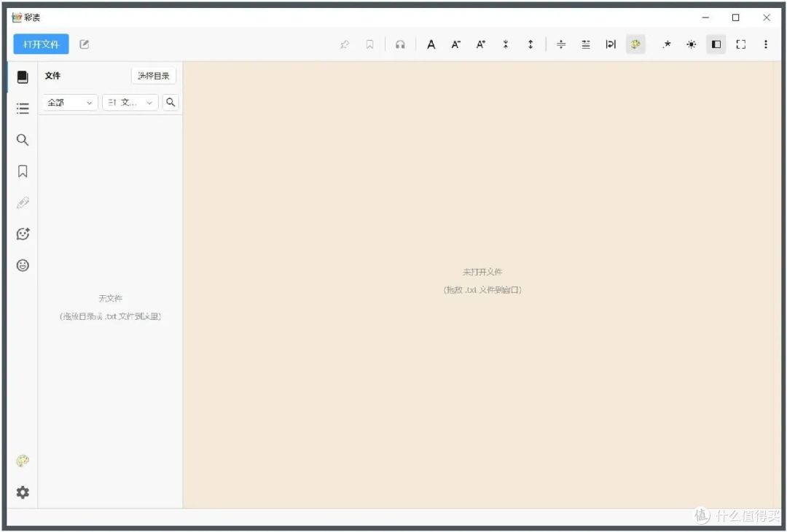
Task: Click the paragraph spacing divide-like icon
Action: click(561, 44)
